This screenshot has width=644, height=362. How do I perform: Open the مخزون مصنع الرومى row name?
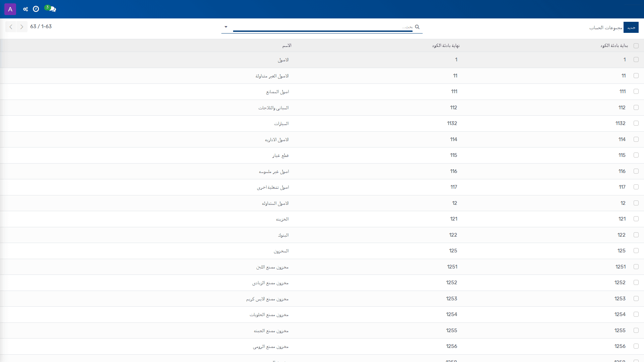coord(271,347)
